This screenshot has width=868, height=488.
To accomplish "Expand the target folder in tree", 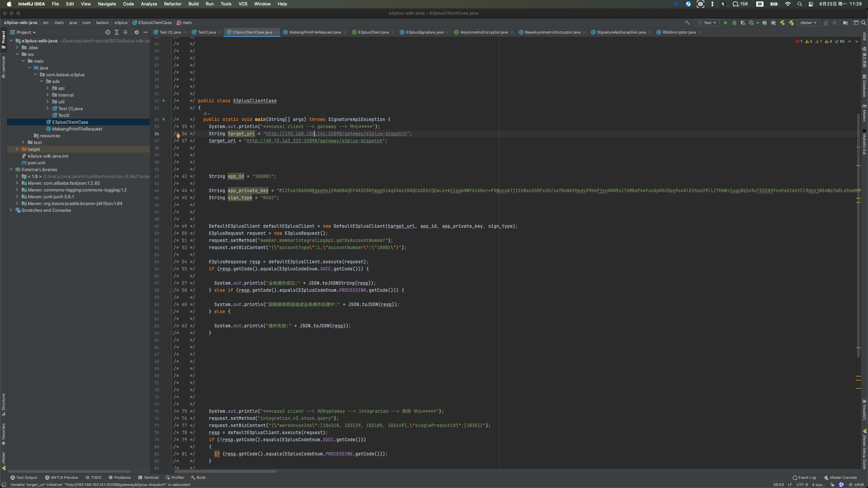I will click(17, 149).
